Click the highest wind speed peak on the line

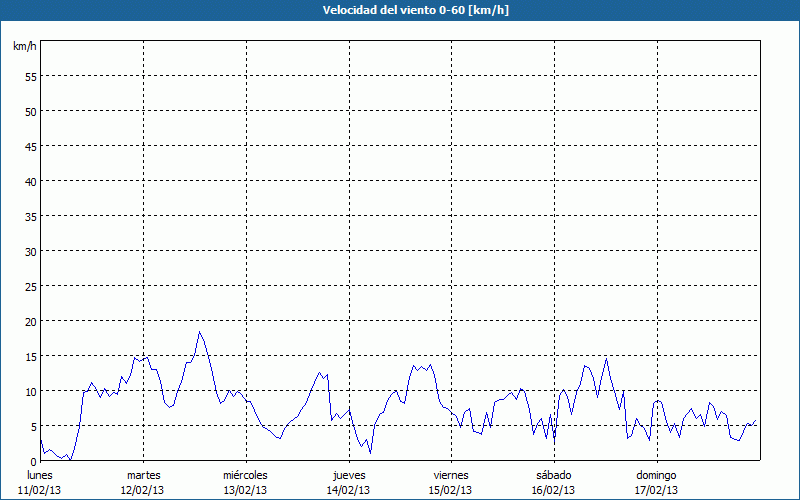tap(199, 332)
